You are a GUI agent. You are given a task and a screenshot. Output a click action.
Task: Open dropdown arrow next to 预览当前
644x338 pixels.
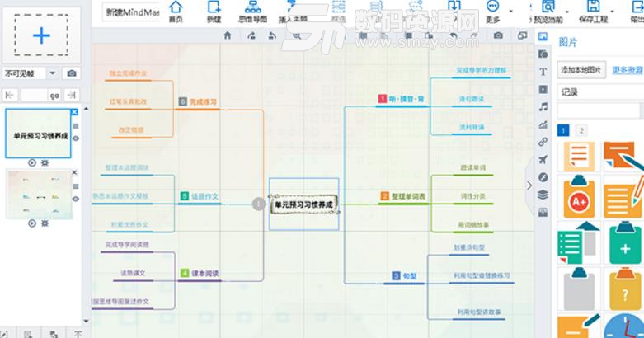coord(567,11)
